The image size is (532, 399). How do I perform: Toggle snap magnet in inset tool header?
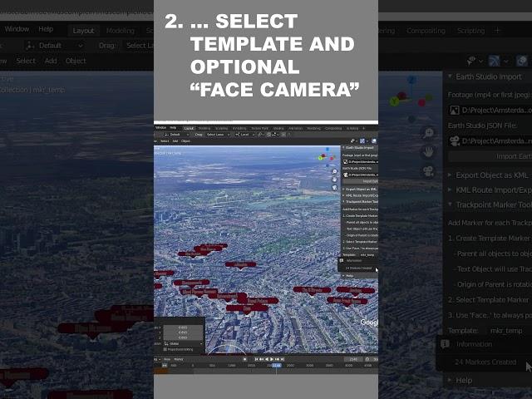point(268,135)
